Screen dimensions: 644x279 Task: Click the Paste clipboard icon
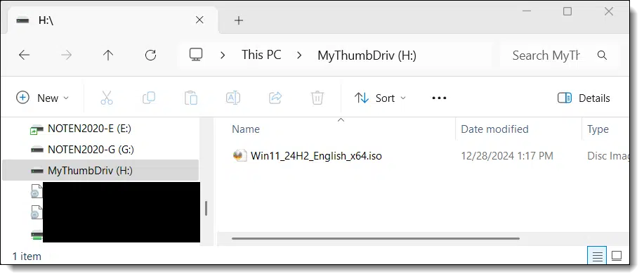click(x=190, y=98)
